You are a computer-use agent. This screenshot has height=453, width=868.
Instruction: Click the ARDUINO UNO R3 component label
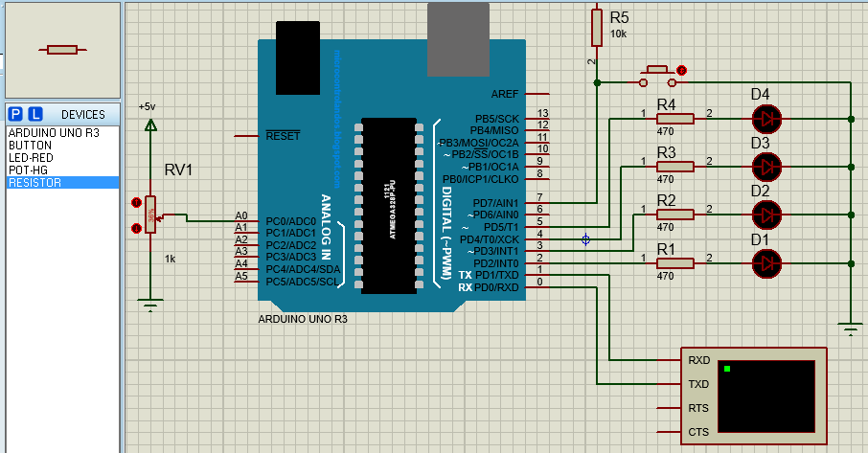click(303, 319)
